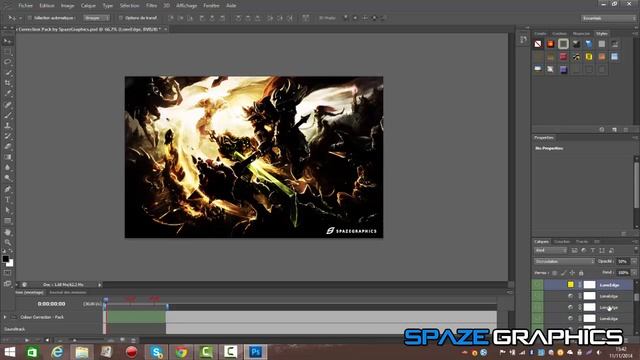
Task: Filter layers by pixel layer icon
Action: (574, 250)
